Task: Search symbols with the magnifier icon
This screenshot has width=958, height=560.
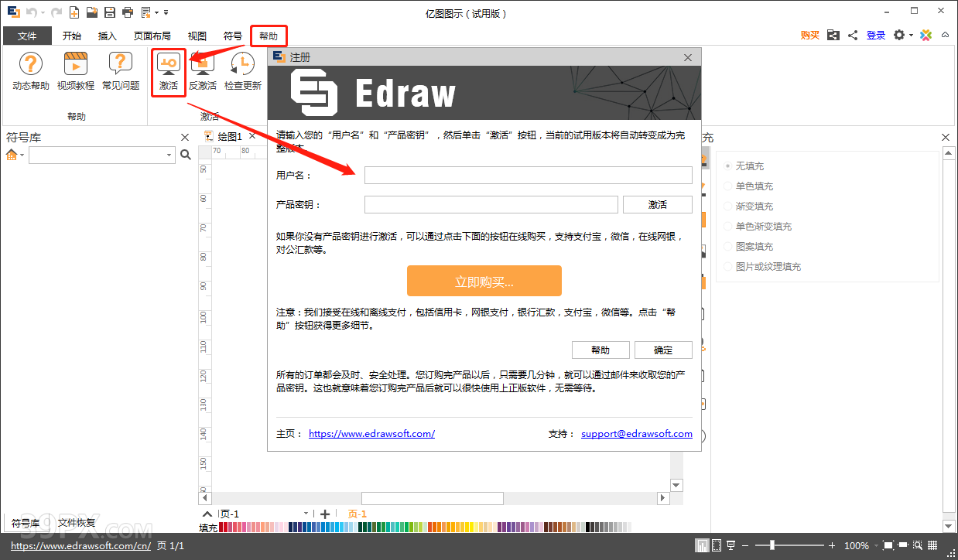Action: [x=185, y=155]
